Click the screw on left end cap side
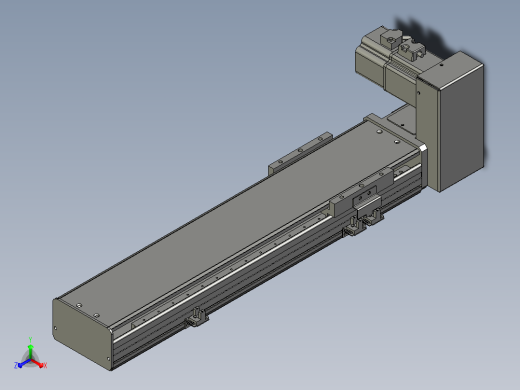520x390 pixels. [x=55, y=328]
